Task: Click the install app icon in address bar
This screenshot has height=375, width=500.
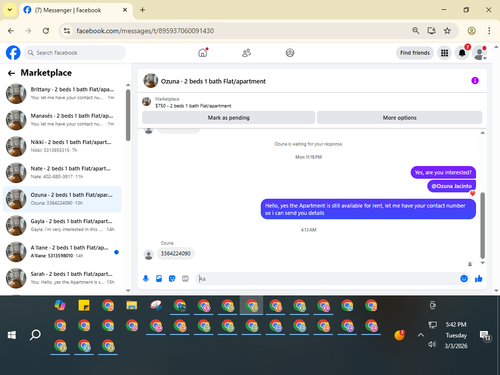Action: pyautogui.click(x=431, y=31)
